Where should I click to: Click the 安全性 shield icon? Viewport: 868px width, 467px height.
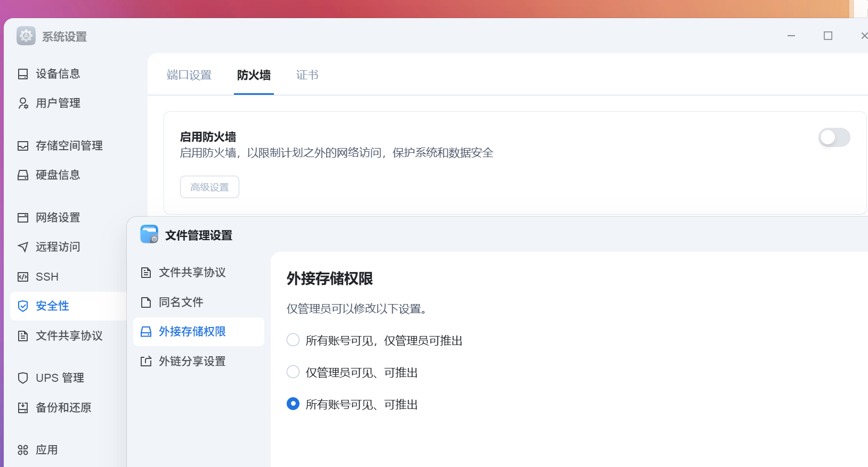point(23,306)
